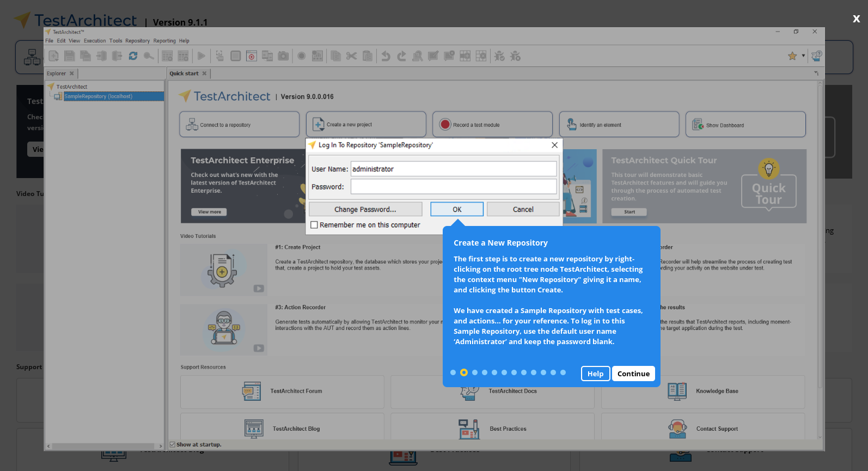
Task: Open the Knowledge Base resource
Action: coord(703,392)
